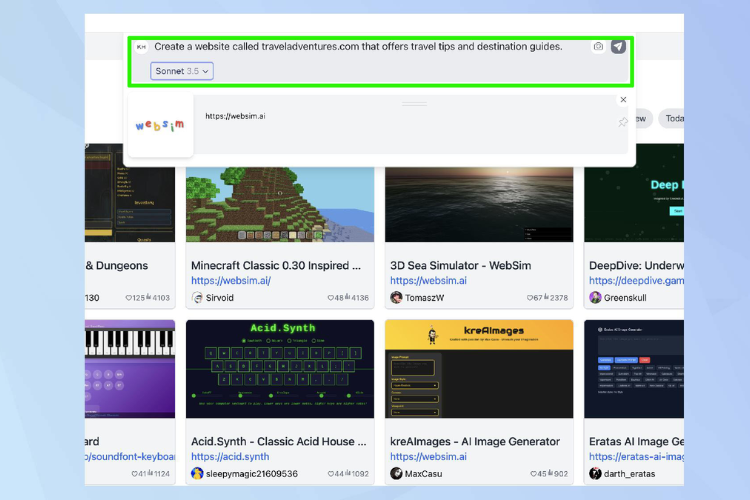Screen dimensions: 750x500
Task: Click MaxCasu's avatar icon
Action: 396,474
